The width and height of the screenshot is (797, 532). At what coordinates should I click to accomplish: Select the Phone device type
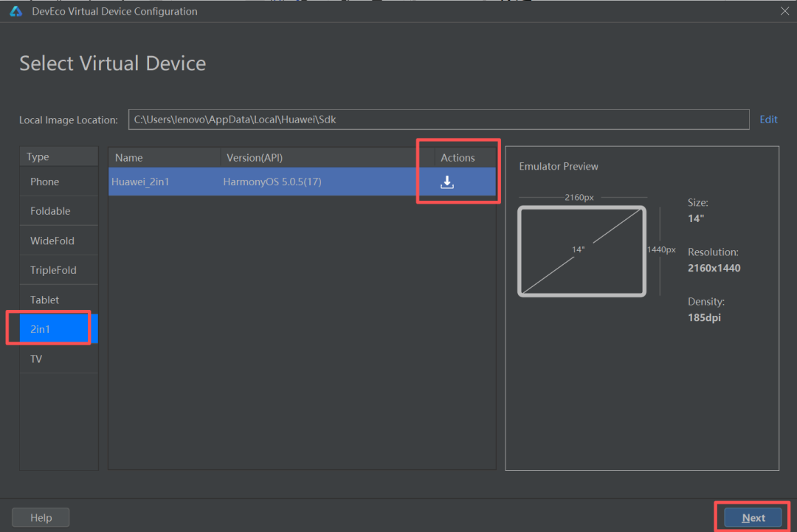tap(59, 182)
